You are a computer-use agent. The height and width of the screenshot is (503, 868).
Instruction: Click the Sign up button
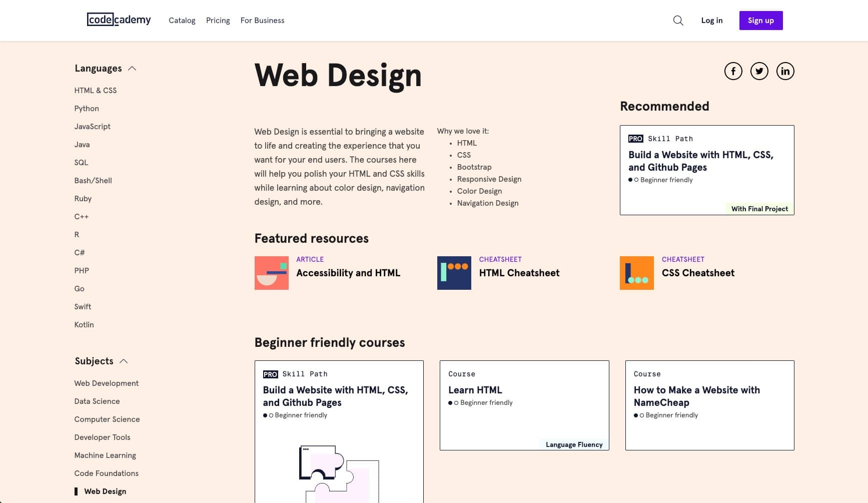760,21
